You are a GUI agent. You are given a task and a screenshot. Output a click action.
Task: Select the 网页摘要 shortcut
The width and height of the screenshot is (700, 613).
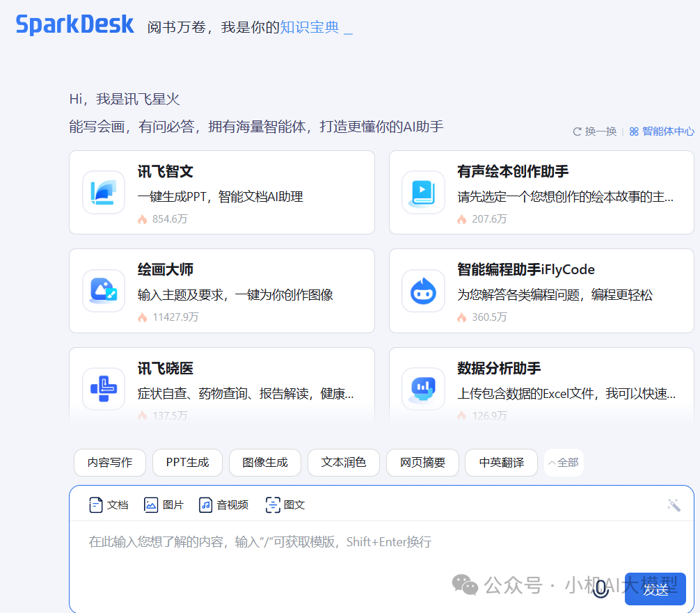click(423, 463)
